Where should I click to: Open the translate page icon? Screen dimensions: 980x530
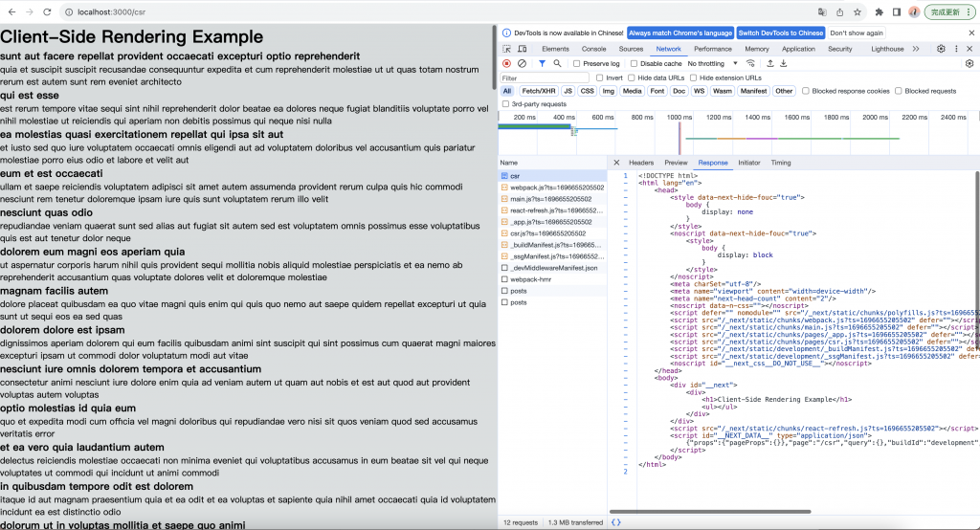[x=822, y=11]
